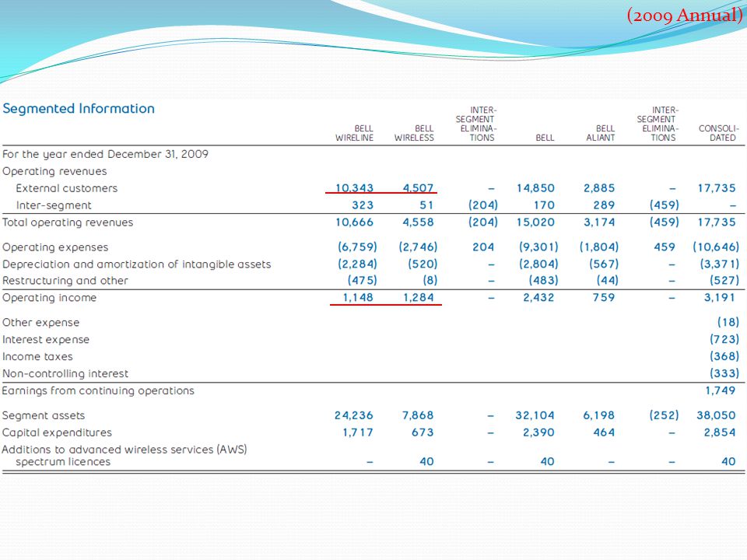Click the Inter-segment value 51

[426, 205]
